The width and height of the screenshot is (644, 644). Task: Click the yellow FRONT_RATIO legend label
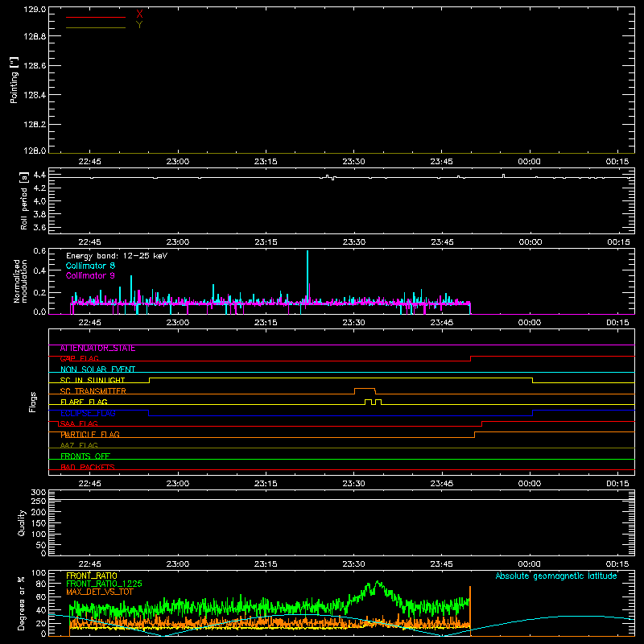pyautogui.click(x=92, y=576)
